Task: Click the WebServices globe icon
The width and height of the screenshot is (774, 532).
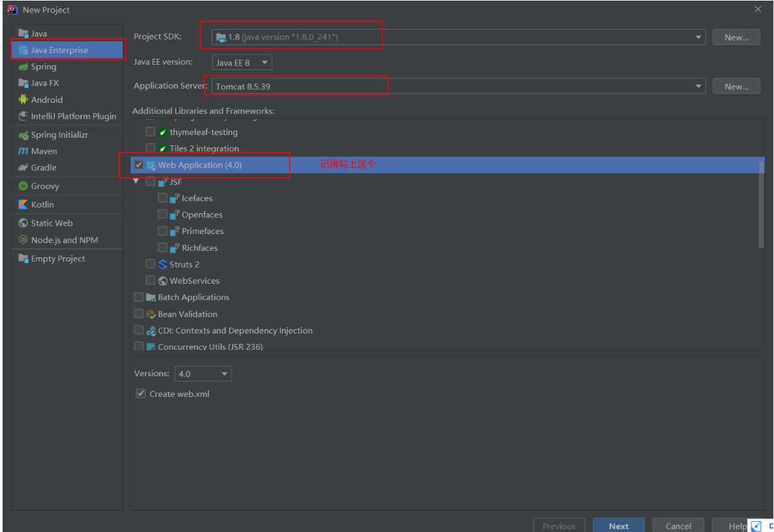Action: click(163, 281)
